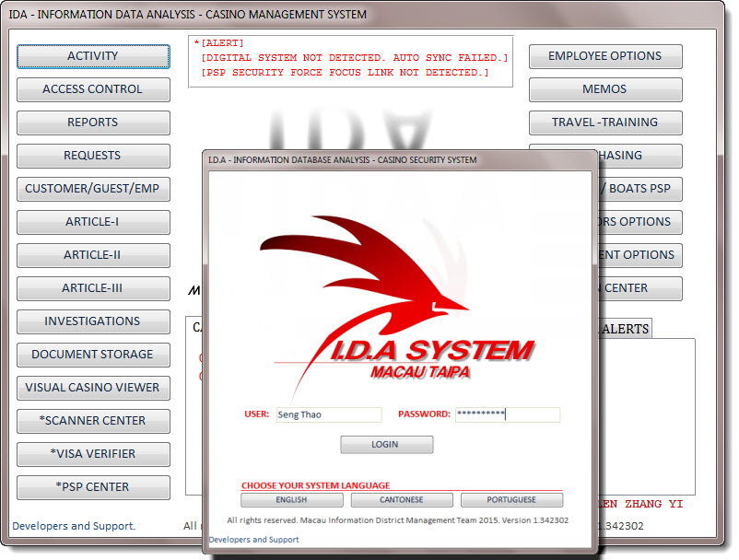The width and height of the screenshot is (739, 560).
Task: Select ENGLISH as system language
Action: coord(292,500)
